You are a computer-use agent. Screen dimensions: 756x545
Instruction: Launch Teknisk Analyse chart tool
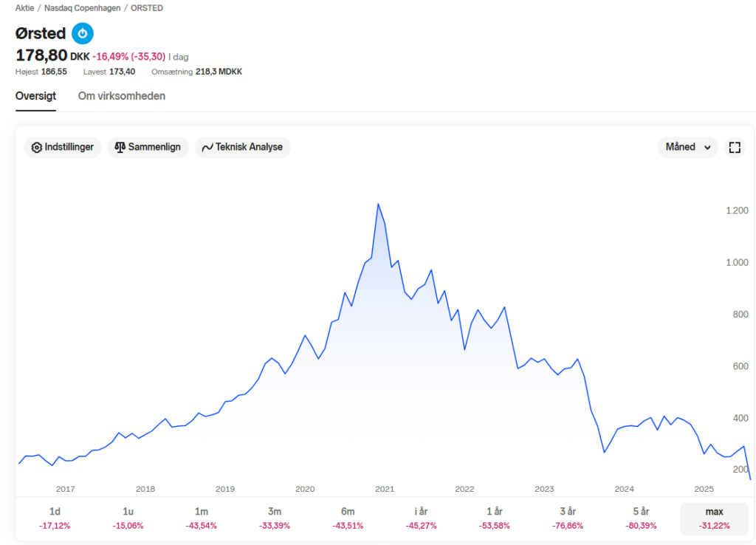point(242,147)
